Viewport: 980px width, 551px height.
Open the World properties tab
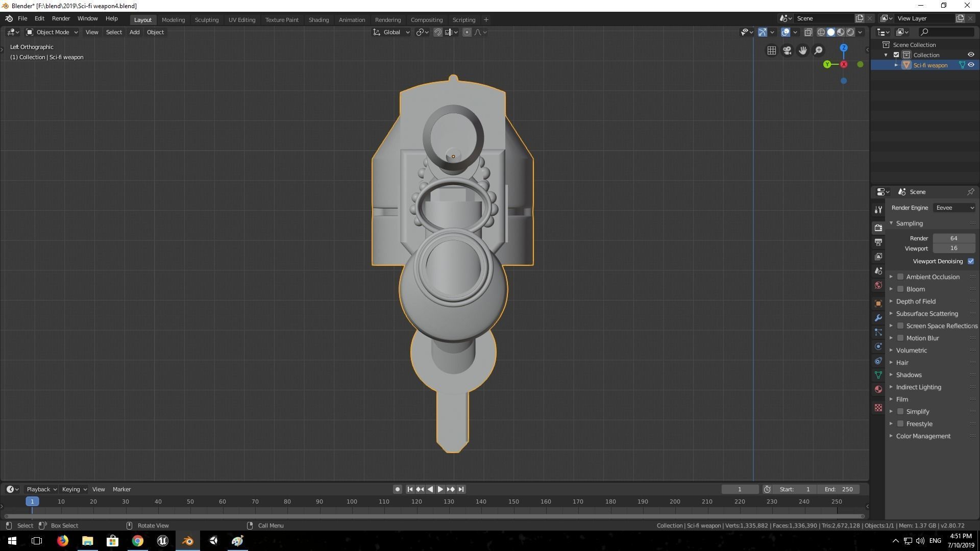coord(878,285)
